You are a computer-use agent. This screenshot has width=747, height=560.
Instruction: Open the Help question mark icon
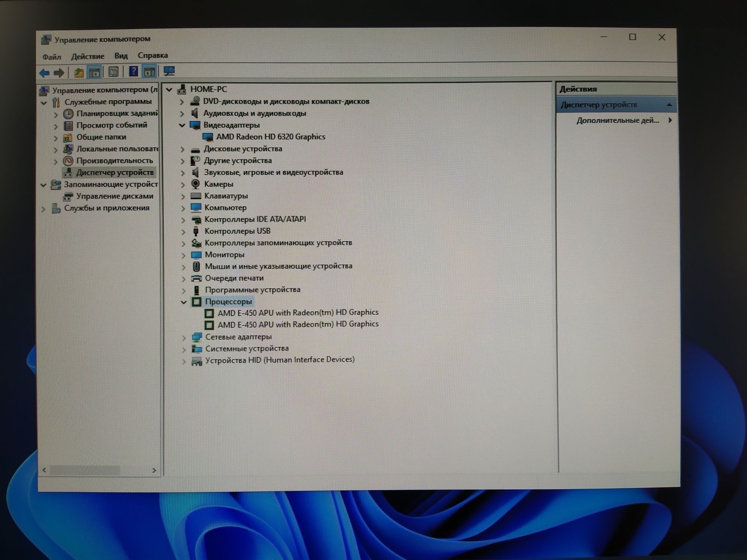click(133, 71)
